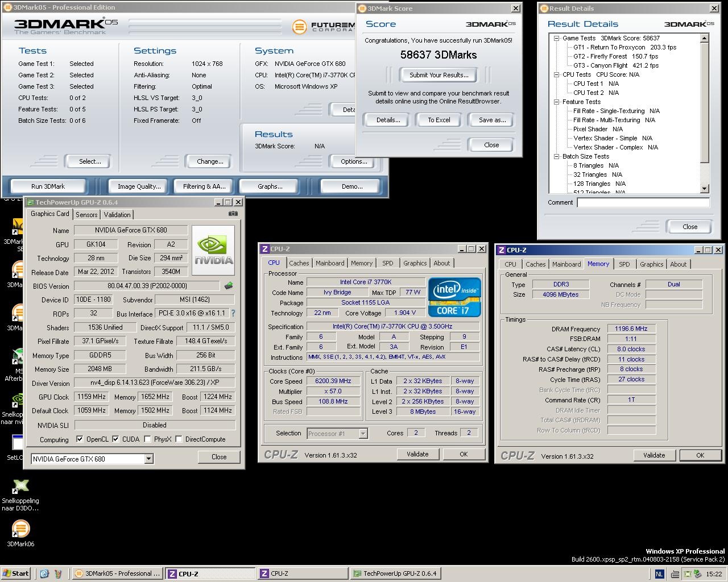Collapse the Feature Tests tree node

[557, 102]
